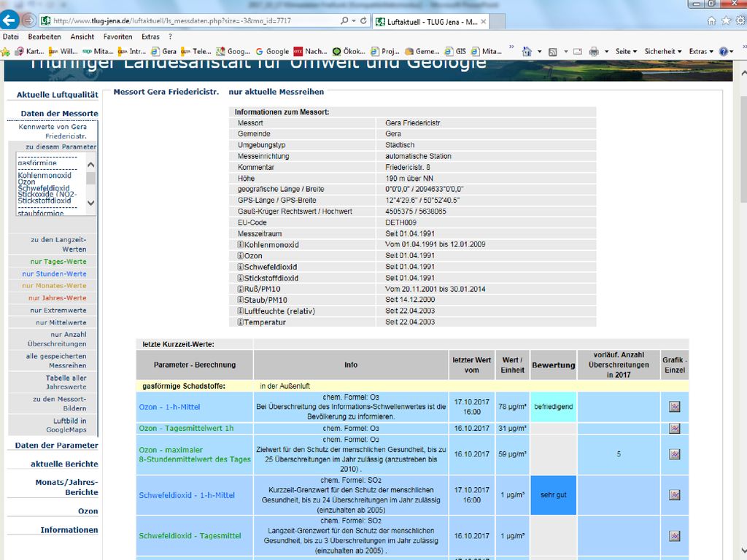Image resolution: width=747 pixels, height=560 pixels.
Task: Open the GIS favorites bar shortcut
Action: [x=455, y=52]
